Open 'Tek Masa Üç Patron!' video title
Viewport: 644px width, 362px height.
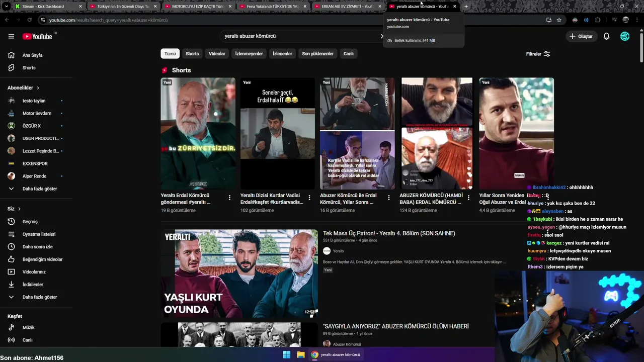pyautogui.click(x=389, y=233)
